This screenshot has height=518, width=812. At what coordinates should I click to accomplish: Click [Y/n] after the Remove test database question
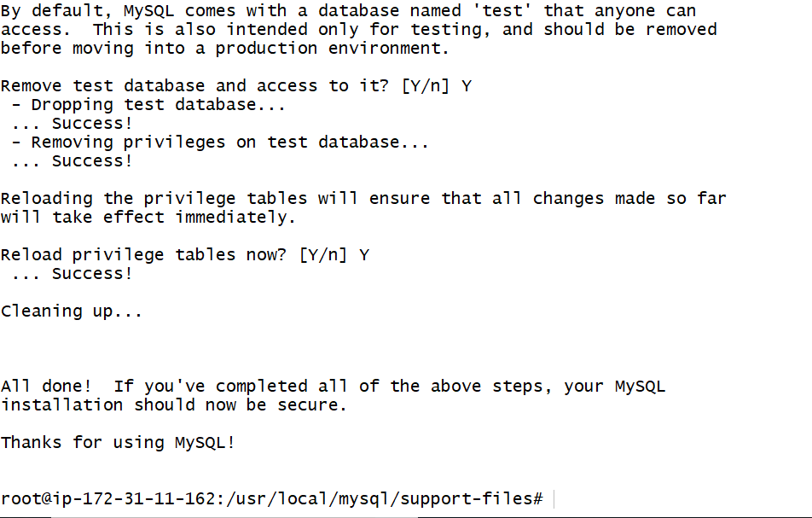coord(425,86)
